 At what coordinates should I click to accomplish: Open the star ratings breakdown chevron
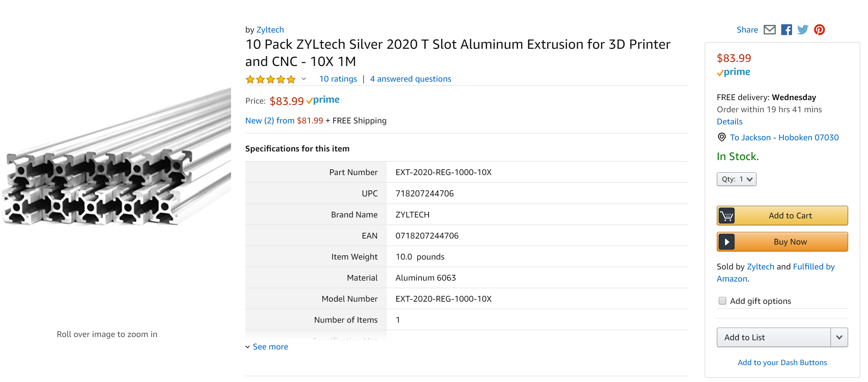[303, 79]
